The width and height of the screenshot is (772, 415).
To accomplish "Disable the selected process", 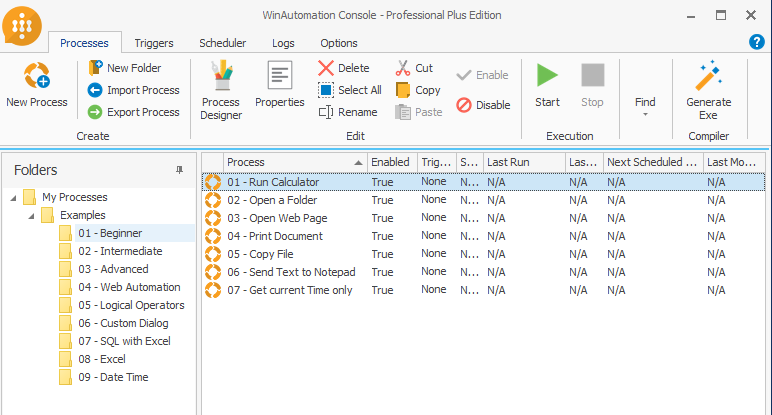I will [x=483, y=105].
